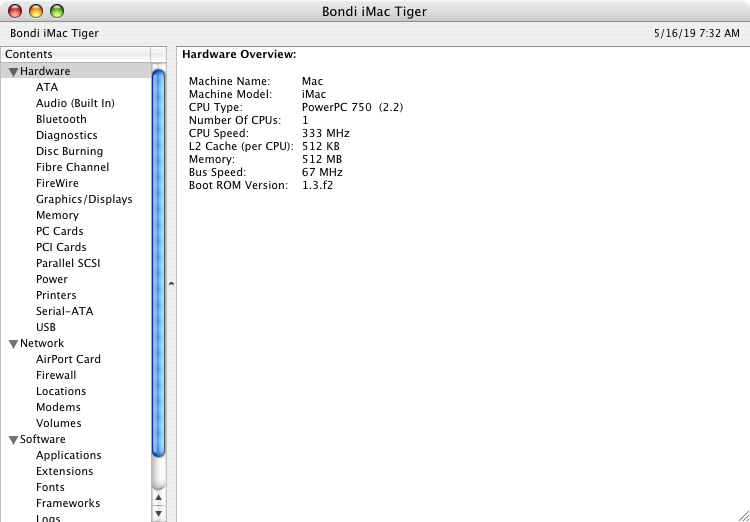Click the red close window button

coord(15,11)
